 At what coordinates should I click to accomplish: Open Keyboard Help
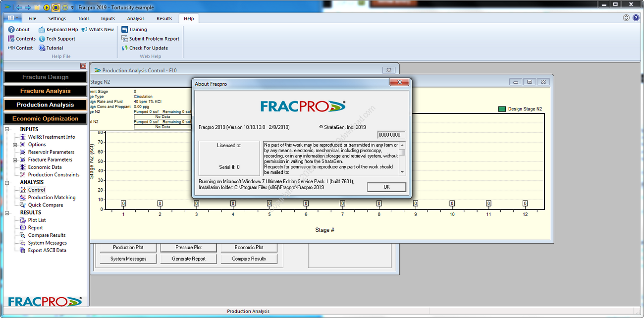58,29
